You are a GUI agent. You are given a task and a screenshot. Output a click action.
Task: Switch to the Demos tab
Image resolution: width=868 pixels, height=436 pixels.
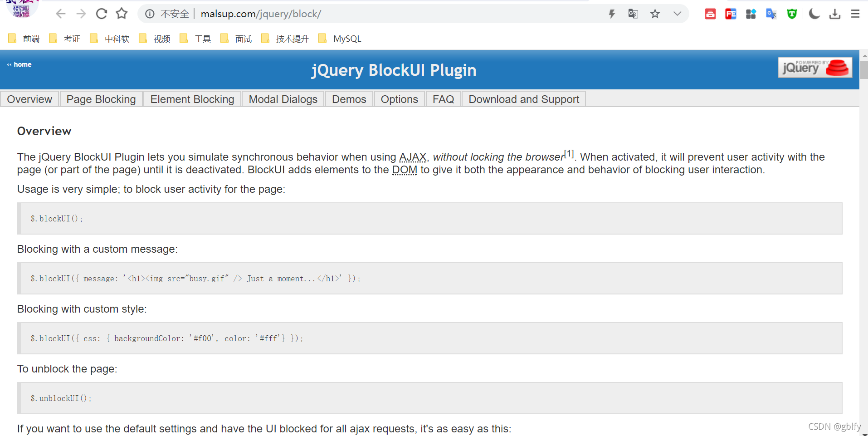coord(349,99)
